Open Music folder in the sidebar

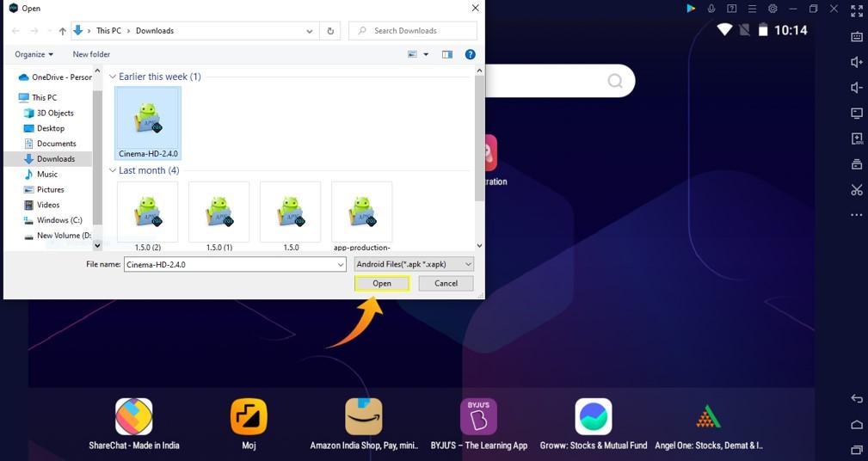[41, 175]
